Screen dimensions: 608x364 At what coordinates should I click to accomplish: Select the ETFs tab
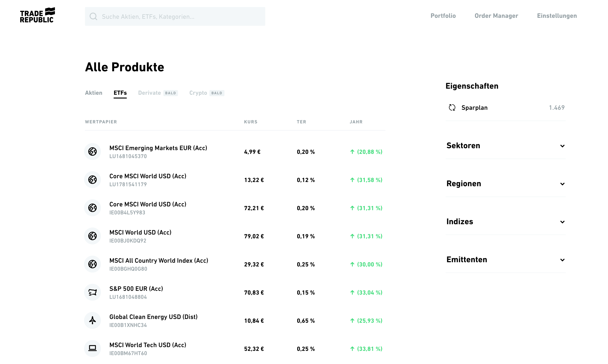120,93
